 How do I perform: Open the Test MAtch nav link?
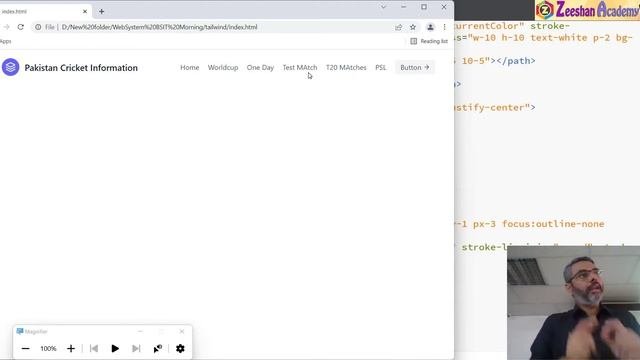coord(300,67)
